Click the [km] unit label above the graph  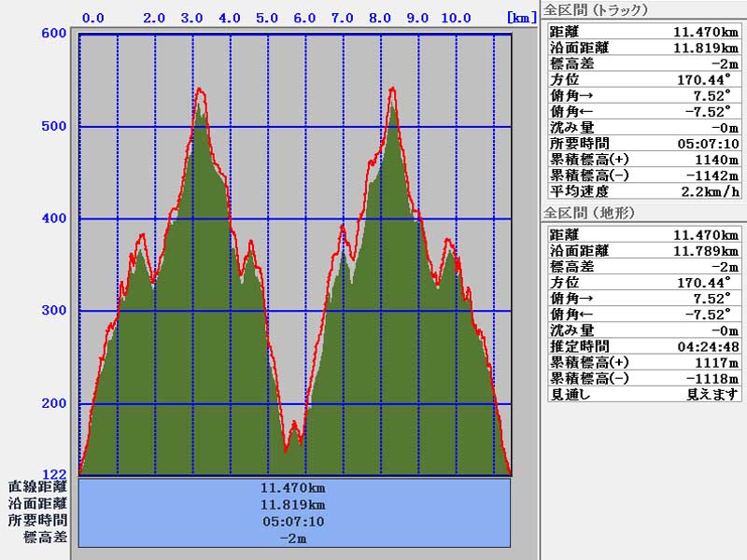pos(519,18)
